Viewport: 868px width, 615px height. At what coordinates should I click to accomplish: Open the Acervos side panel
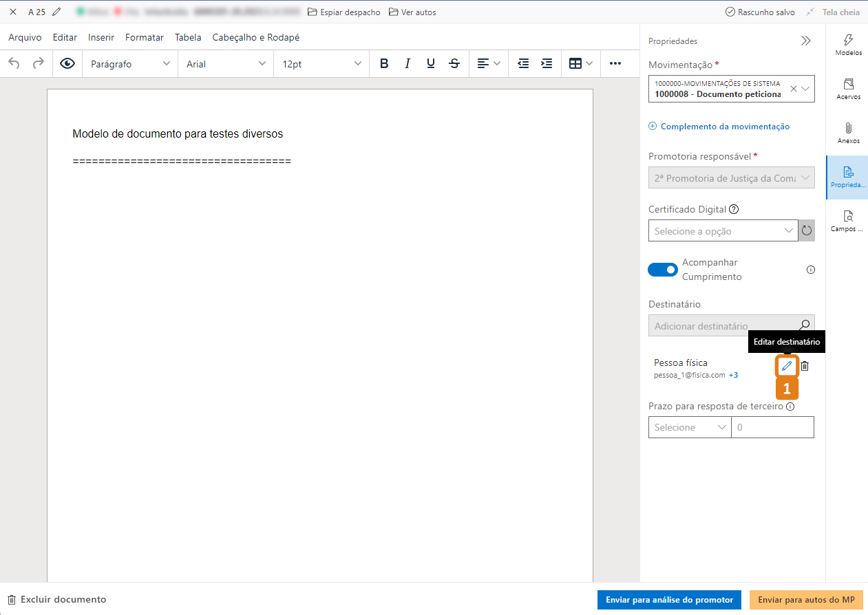[848, 89]
